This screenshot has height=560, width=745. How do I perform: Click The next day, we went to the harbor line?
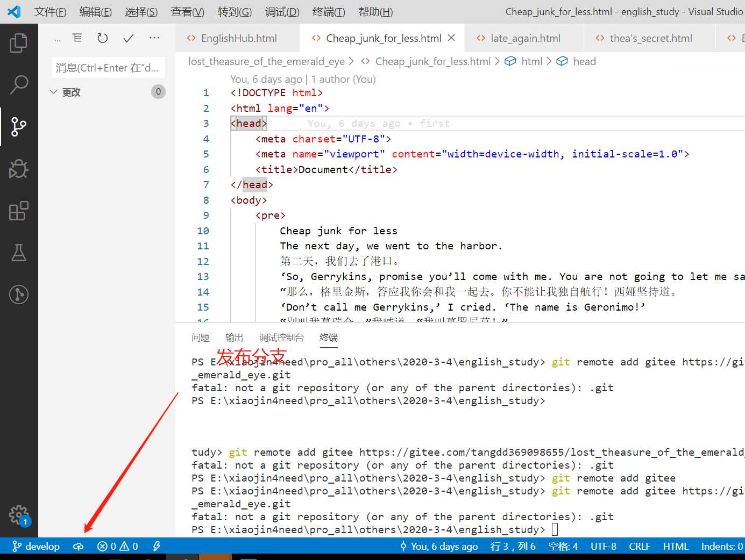(x=391, y=246)
